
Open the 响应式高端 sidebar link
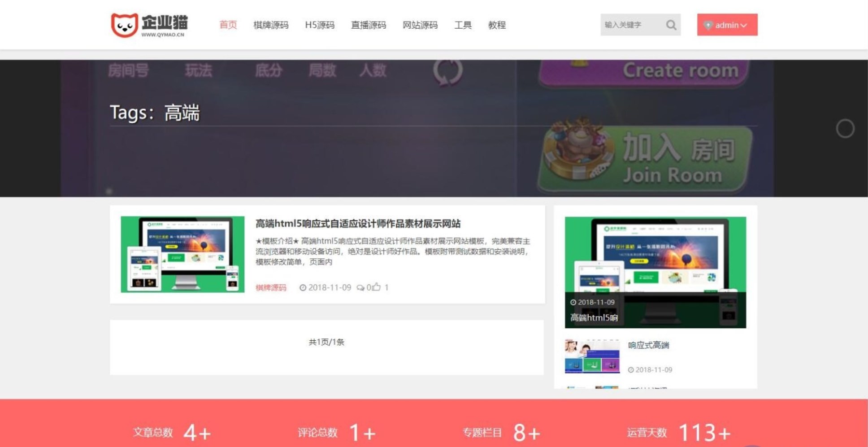(x=648, y=345)
